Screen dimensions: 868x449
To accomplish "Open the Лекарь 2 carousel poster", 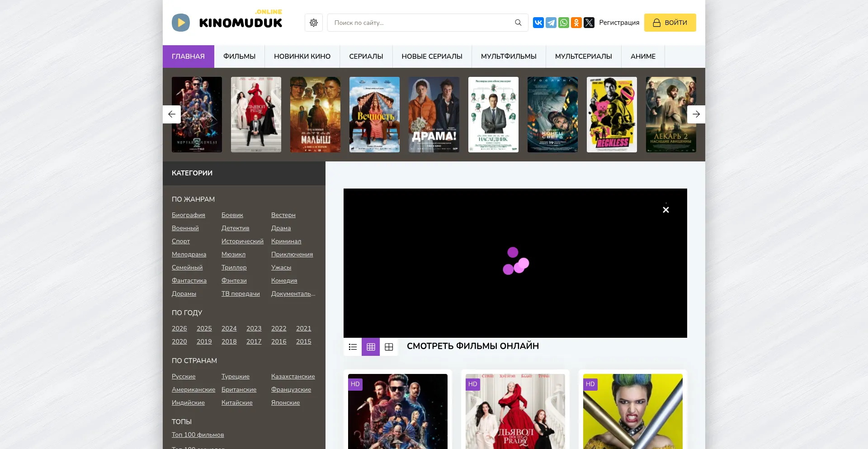I will (x=671, y=114).
